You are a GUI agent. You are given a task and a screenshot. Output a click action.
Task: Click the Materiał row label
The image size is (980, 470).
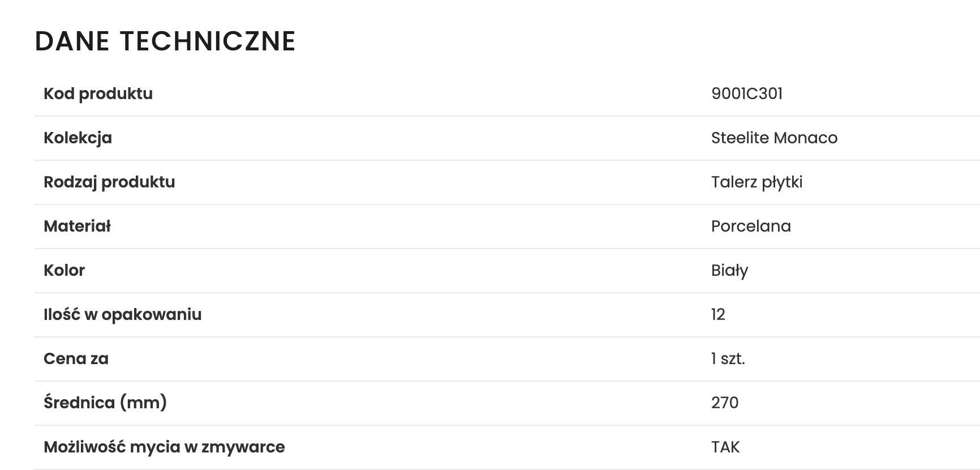pos(77,226)
